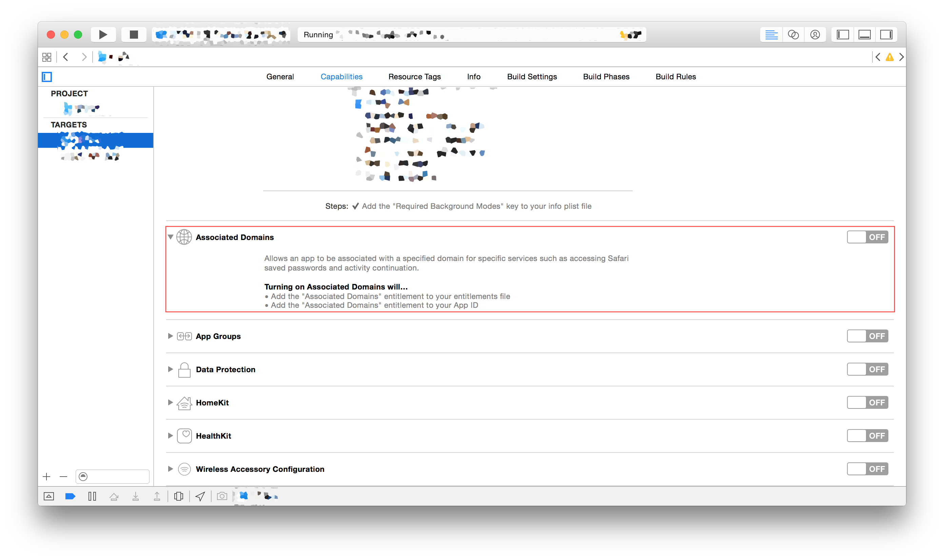944x560 pixels.
Task: Click the 'Running' activity status field
Action: click(x=472, y=35)
